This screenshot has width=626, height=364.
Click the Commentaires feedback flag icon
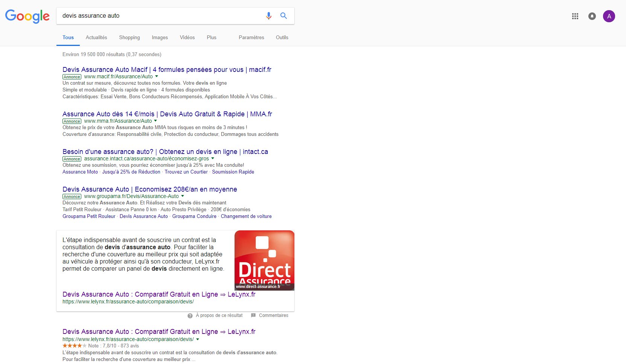point(253,315)
